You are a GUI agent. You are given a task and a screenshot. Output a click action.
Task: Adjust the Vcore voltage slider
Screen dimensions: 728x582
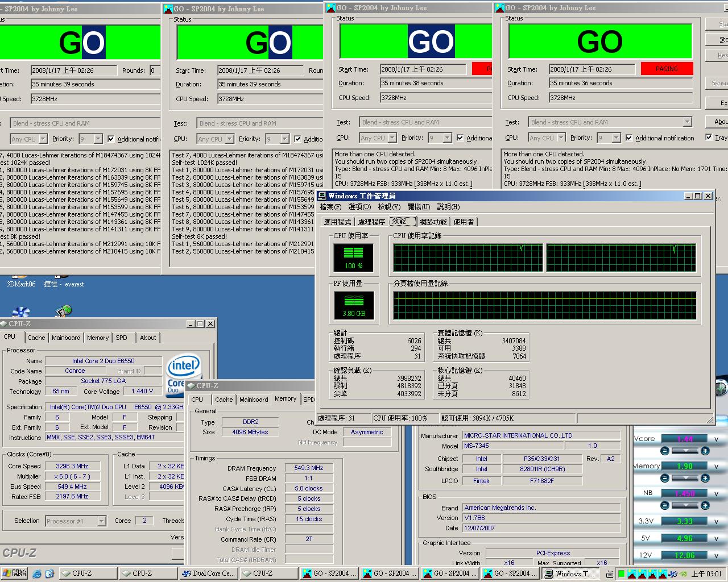point(685,451)
